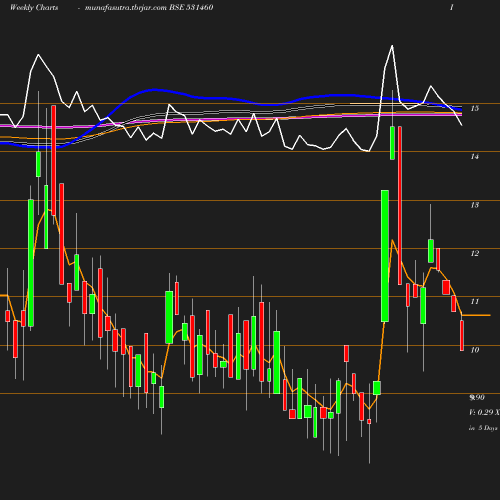Click the price axis label 14
Image resolution: width=500 pixels, height=500 pixels.
click(475, 157)
